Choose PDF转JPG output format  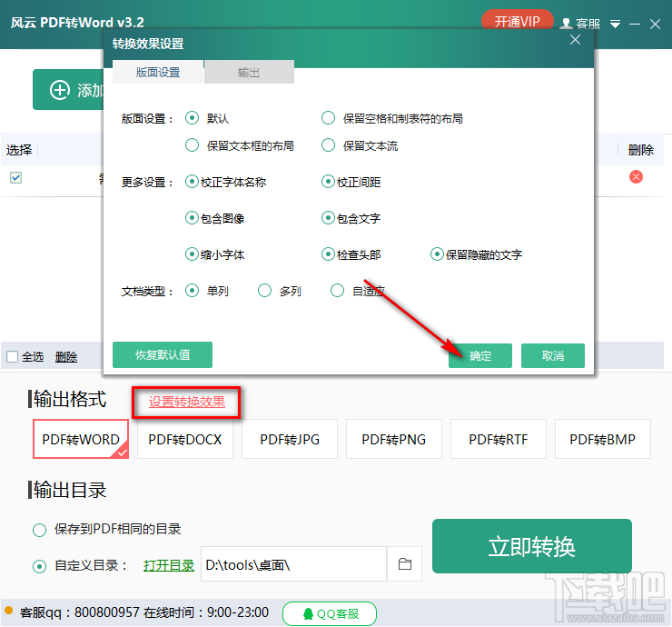[x=290, y=439]
